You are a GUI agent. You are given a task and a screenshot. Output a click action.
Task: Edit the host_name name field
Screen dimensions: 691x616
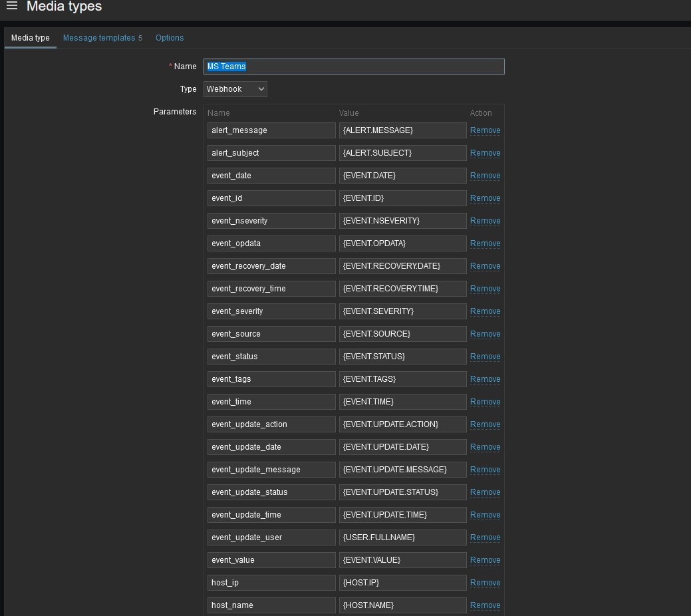pos(271,606)
